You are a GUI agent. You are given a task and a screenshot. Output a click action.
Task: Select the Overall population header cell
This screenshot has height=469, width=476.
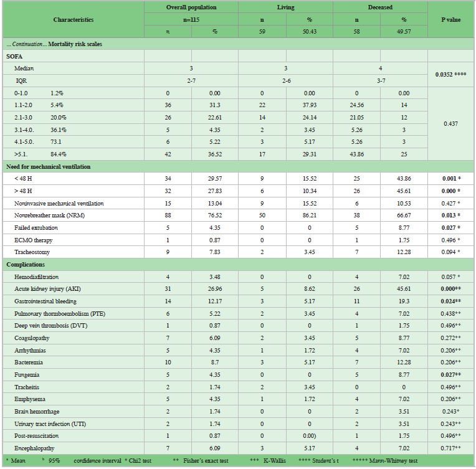coord(191,6)
